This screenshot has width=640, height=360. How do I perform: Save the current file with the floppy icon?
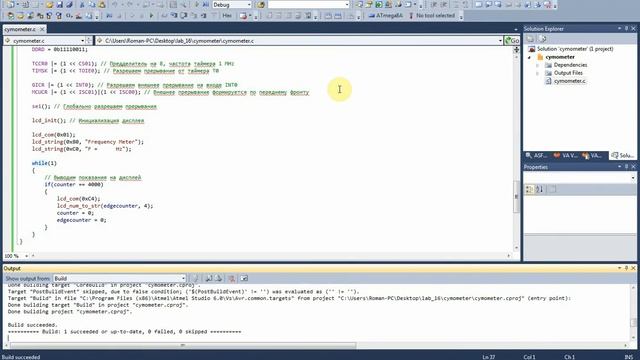click(60, 5)
